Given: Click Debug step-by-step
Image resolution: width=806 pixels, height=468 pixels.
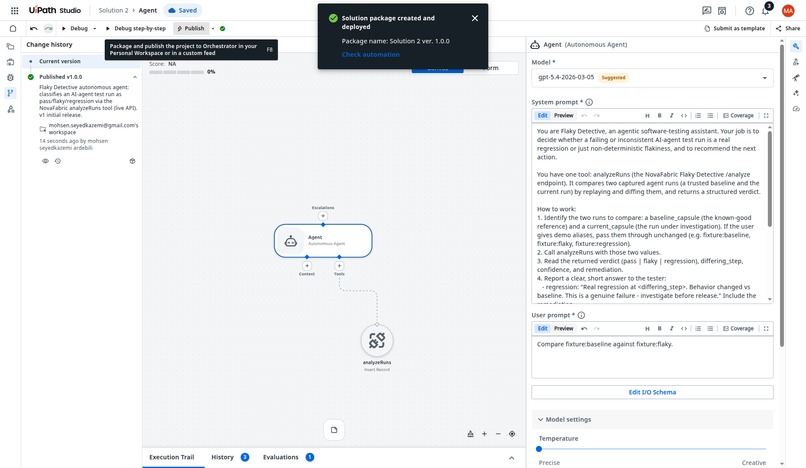Looking at the screenshot, I should 136,29.
